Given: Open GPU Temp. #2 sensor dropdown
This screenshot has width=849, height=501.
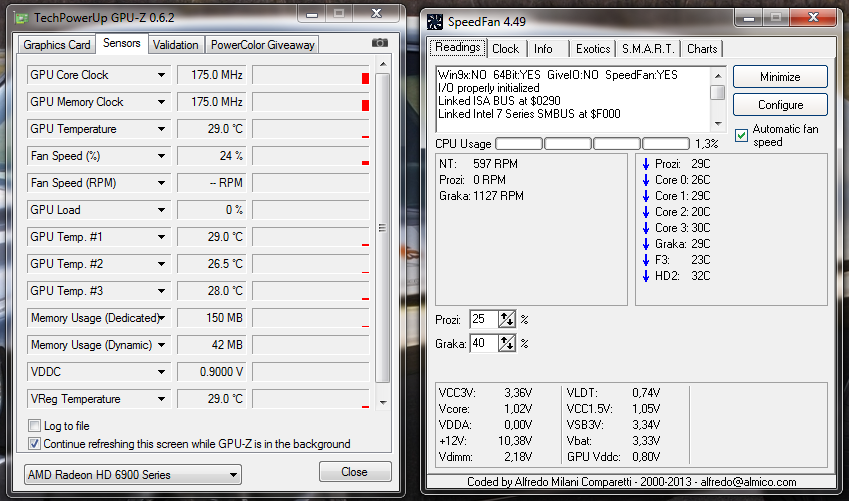Looking at the screenshot, I should click(x=161, y=264).
